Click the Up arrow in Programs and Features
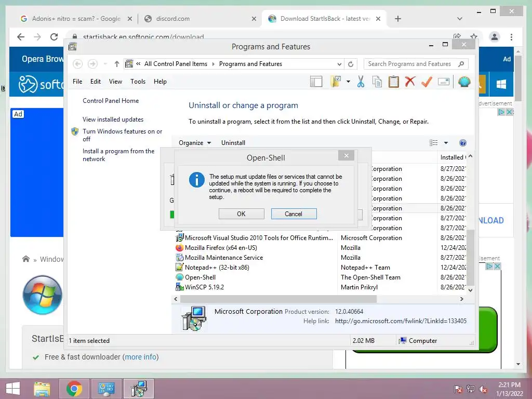 click(117, 64)
